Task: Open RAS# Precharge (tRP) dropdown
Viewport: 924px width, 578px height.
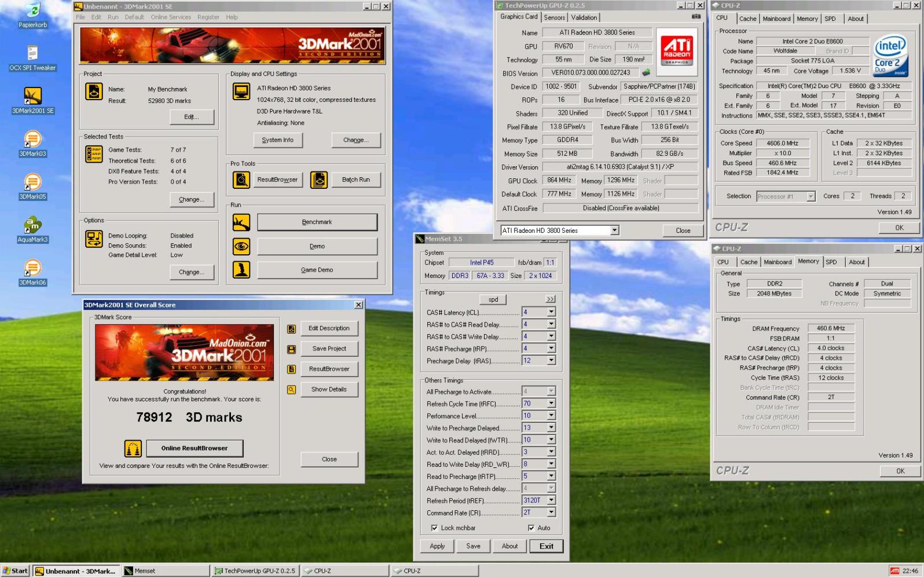Action: (551, 349)
